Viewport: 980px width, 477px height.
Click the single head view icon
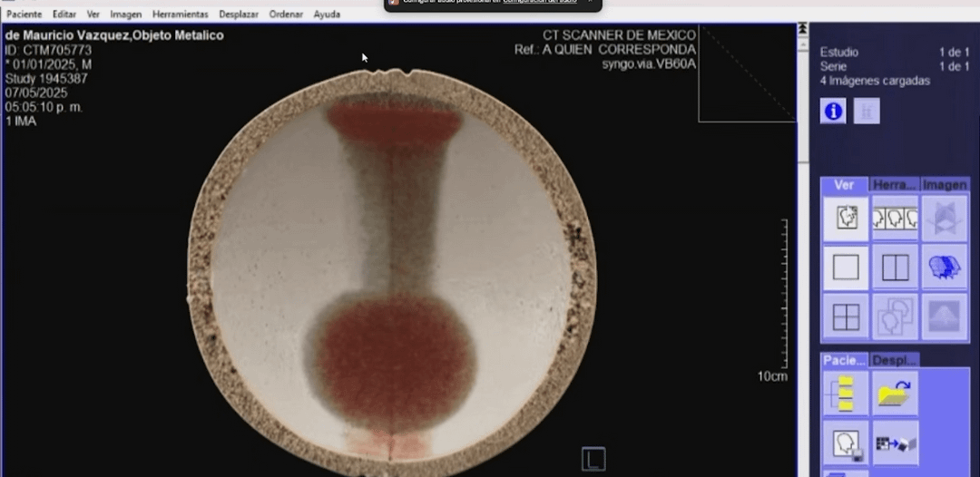point(846,219)
